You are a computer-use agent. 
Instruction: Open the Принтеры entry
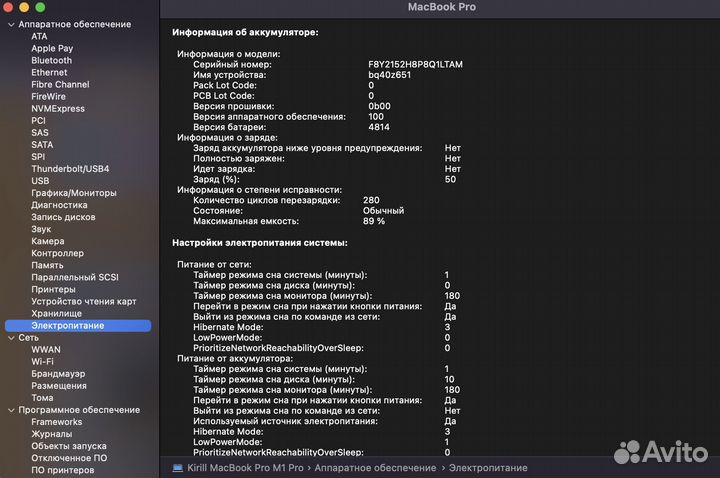(53, 289)
